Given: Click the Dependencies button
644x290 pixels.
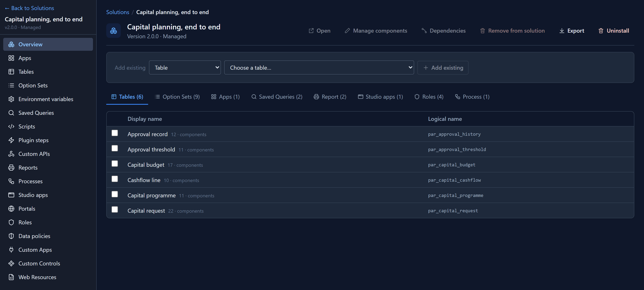Looking at the screenshot, I should pos(444,31).
